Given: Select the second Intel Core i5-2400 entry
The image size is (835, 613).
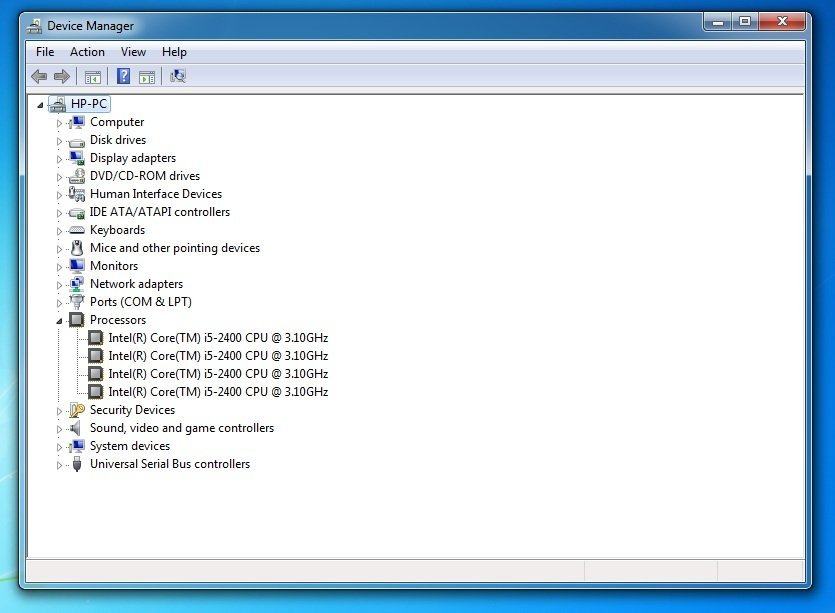Looking at the screenshot, I should coord(218,356).
